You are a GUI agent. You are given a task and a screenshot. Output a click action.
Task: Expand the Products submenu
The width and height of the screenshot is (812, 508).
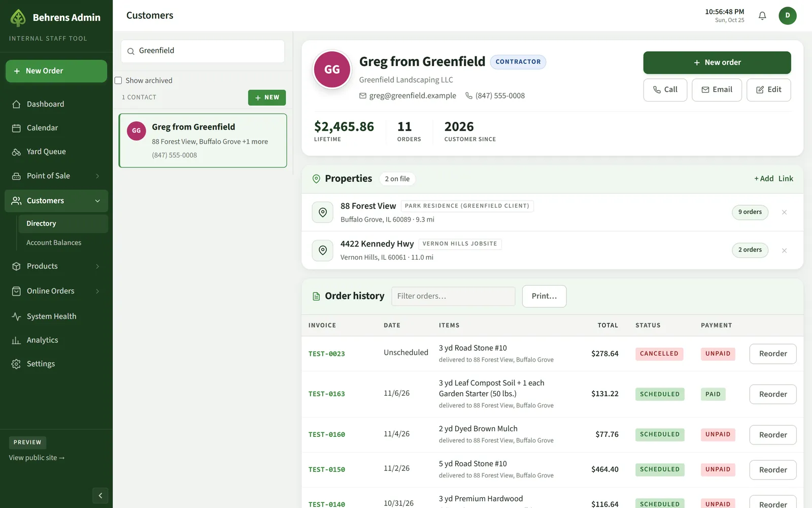[x=97, y=266]
